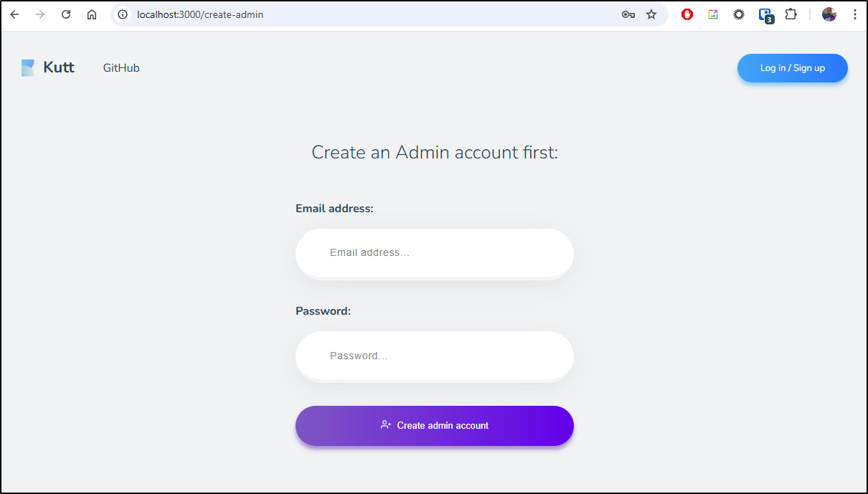The image size is (868, 494).
Task: Open the Chrome three-dot menu
Action: click(855, 14)
